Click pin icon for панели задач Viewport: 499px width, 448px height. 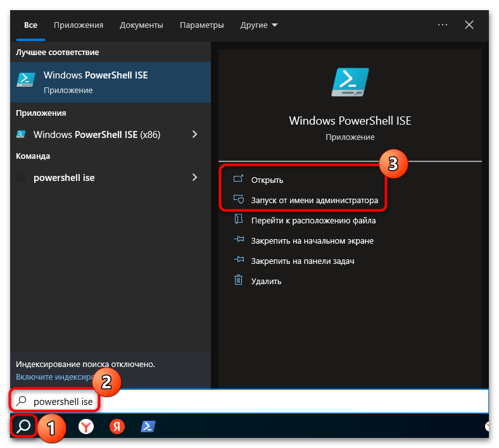239,259
